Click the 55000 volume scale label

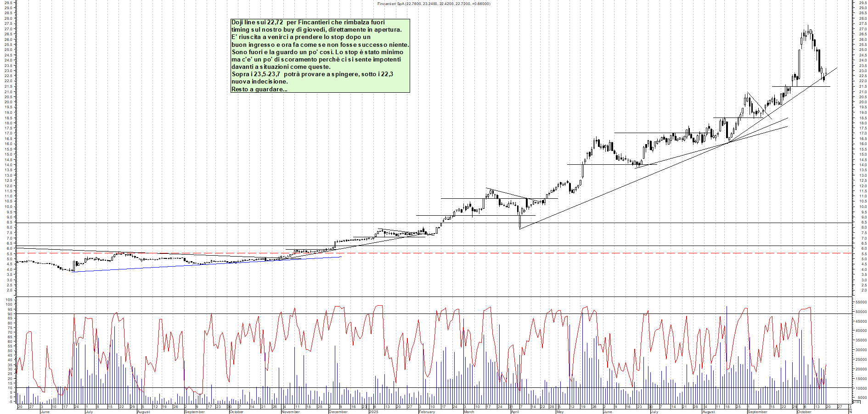tap(860, 302)
